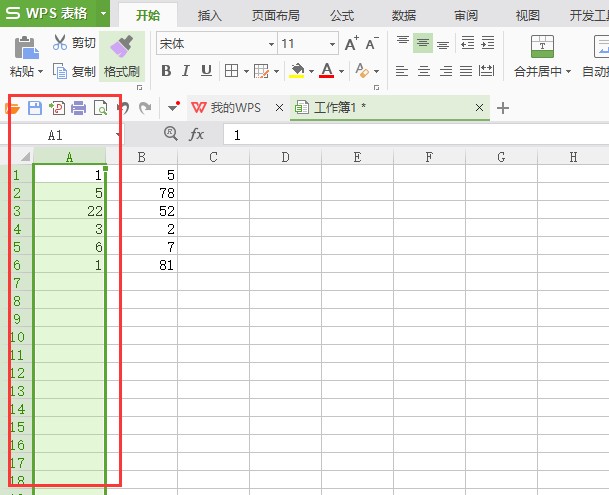Toggle Bold formatting
The width and height of the screenshot is (609, 495).
(x=166, y=71)
